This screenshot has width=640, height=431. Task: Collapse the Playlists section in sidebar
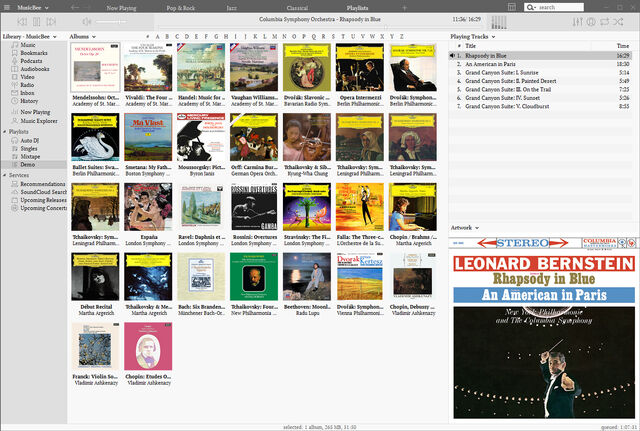point(4,132)
